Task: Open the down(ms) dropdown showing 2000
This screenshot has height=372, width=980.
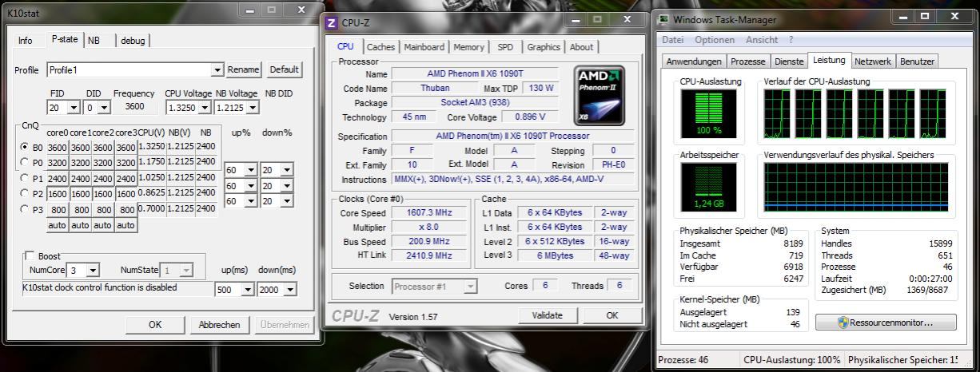Action: pyautogui.click(x=289, y=290)
